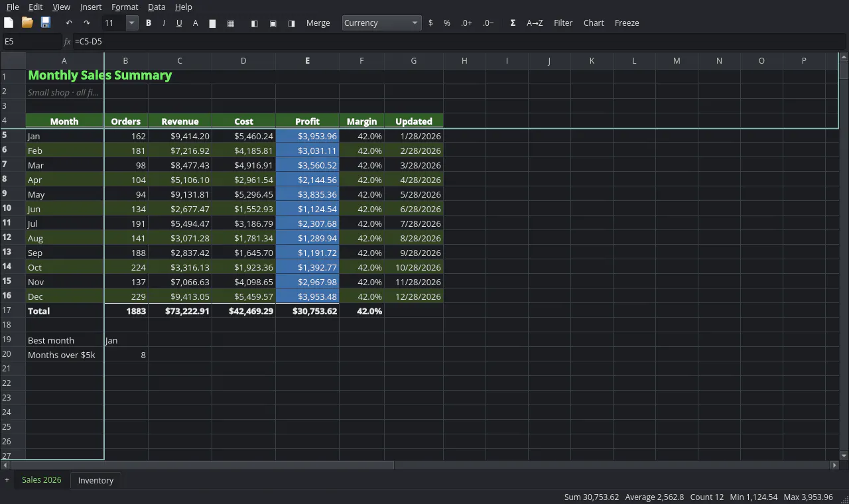Select the Total profit cell $30,753.62
Image resolution: width=849 pixels, height=504 pixels.
click(307, 310)
